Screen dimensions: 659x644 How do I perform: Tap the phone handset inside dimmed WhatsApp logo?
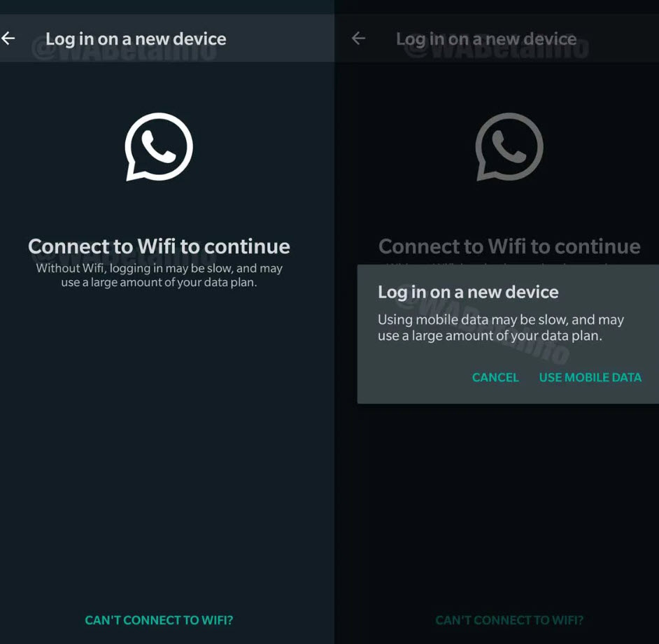click(509, 146)
